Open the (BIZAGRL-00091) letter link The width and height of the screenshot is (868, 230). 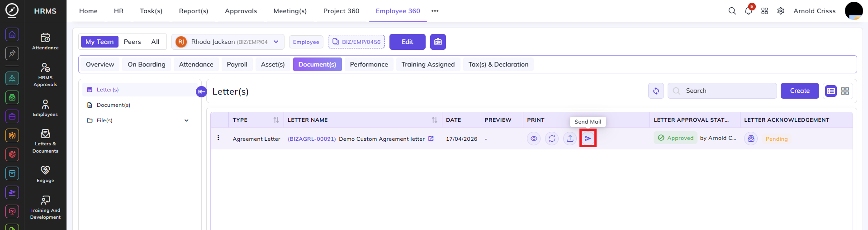[312, 139]
